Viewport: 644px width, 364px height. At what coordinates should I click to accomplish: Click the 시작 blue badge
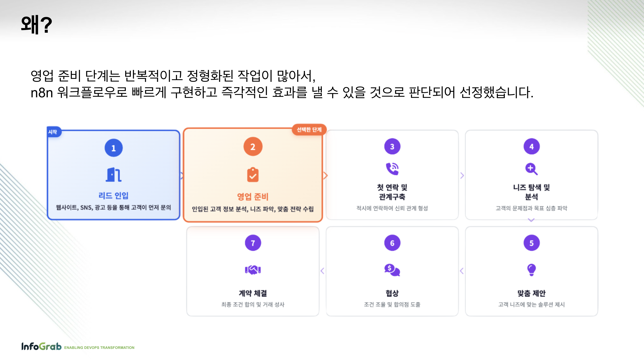[53, 132]
